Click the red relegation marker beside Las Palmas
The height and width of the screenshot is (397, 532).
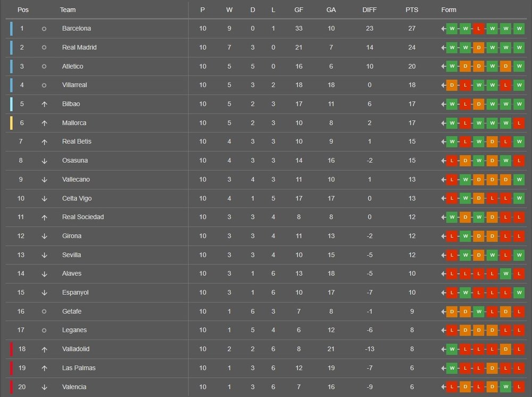pyautogui.click(x=11, y=368)
